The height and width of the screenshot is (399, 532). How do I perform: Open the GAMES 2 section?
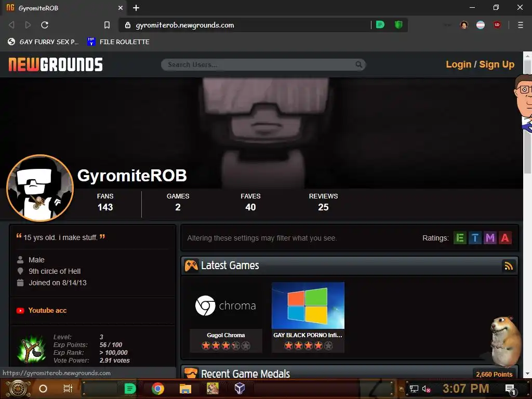(178, 202)
